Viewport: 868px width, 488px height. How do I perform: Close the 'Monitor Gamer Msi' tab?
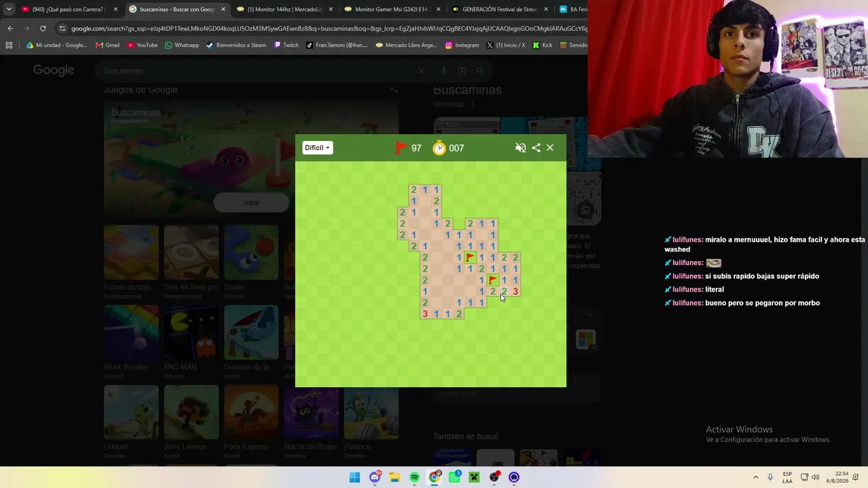coord(439,9)
